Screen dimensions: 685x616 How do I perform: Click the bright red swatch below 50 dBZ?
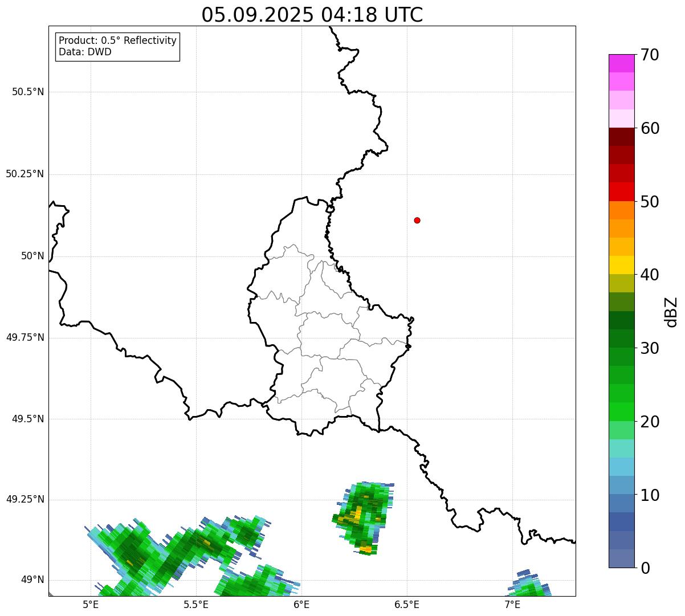(x=621, y=191)
